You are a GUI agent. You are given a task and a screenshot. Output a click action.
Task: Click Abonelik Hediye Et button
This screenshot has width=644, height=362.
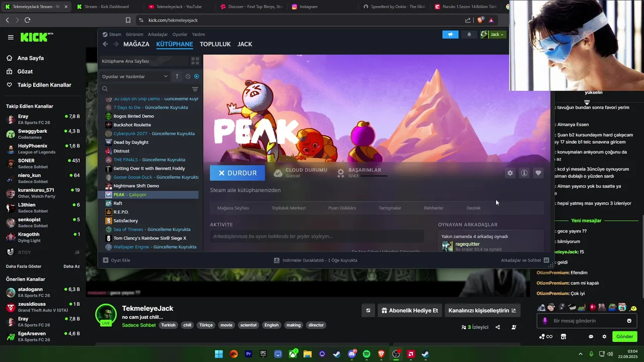click(410, 311)
